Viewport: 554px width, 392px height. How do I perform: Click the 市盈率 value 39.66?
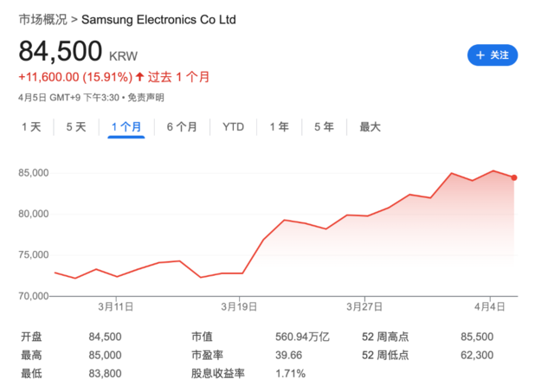pos(288,355)
